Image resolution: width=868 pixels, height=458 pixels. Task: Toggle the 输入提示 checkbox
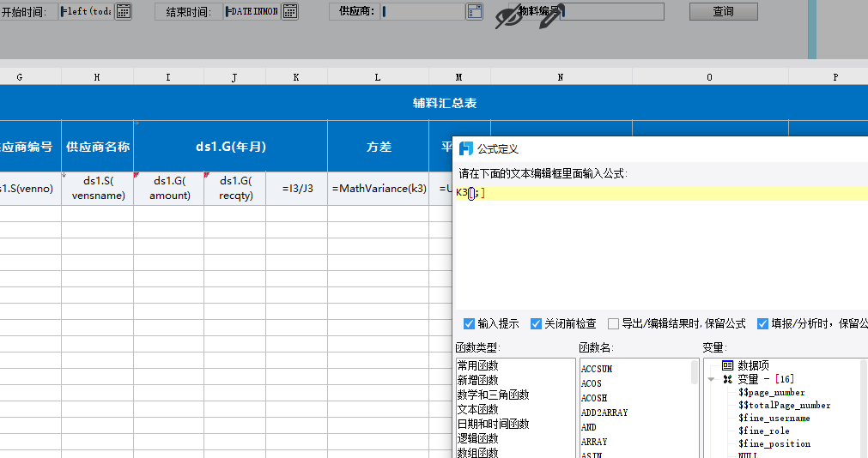[469, 323]
